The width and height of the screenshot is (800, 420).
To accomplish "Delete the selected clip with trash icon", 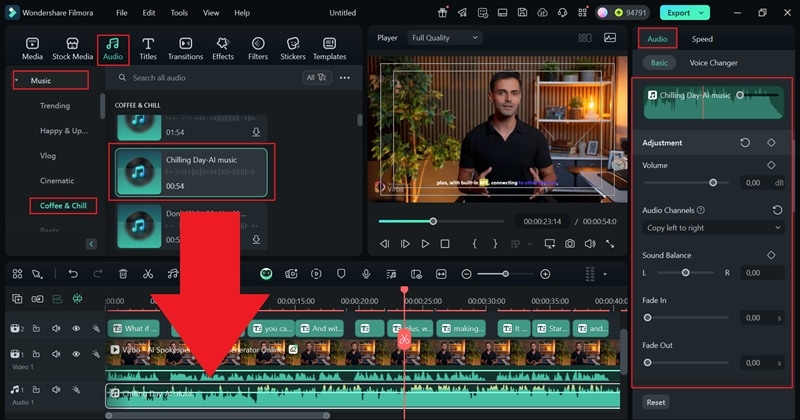I will click(123, 274).
